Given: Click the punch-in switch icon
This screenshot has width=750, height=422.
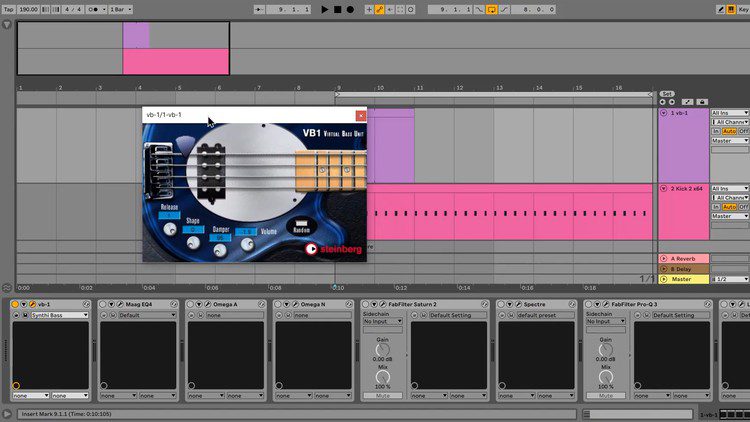Looking at the screenshot, I should (479, 9).
